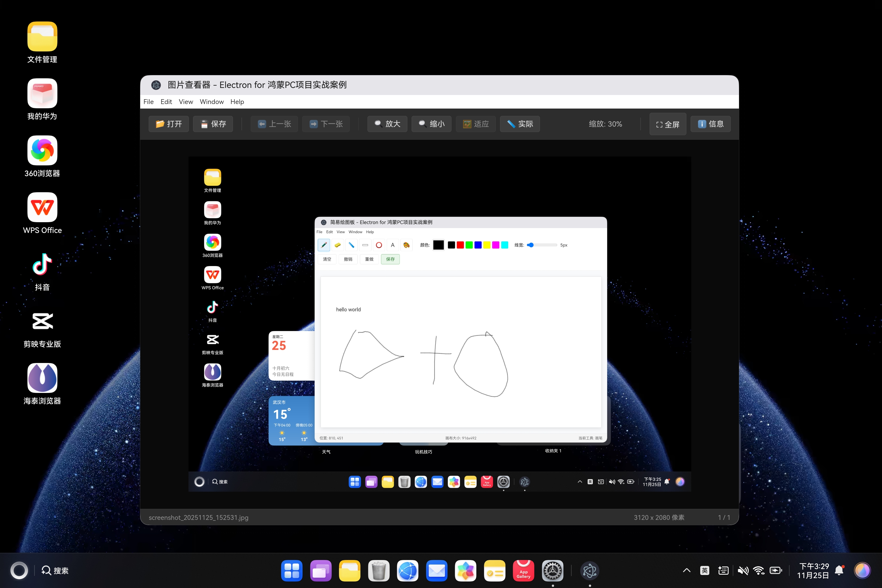The image size is (882, 588).
Task: Enter fullscreen with the 全屏 button
Action: pos(668,124)
